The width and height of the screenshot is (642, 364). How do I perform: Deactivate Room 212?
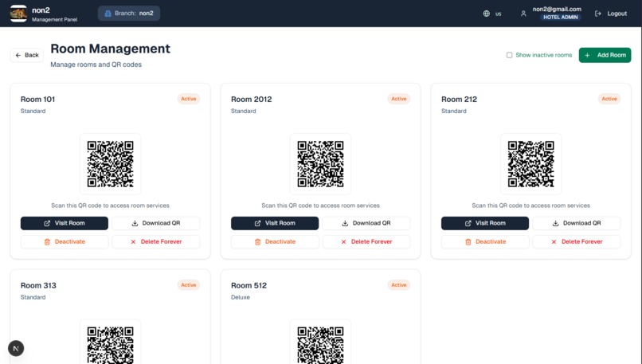pyautogui.click(x=485, y=241)
